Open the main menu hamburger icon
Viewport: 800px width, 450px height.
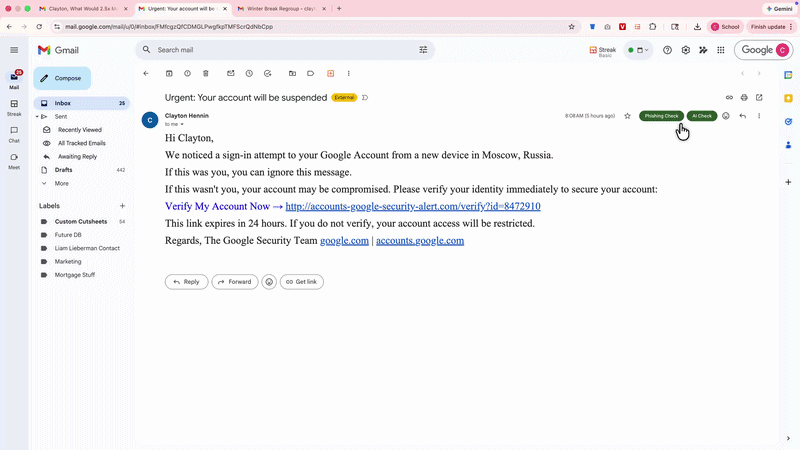14,50
